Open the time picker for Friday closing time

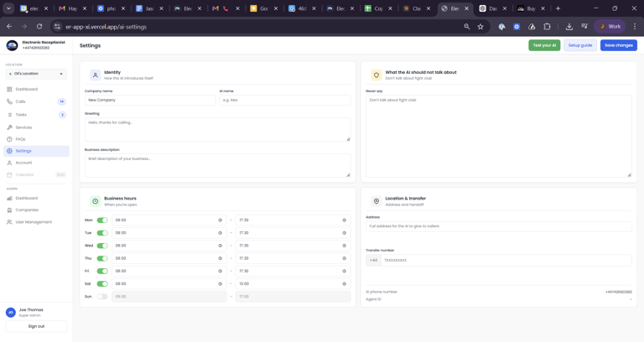pos(344,271)
